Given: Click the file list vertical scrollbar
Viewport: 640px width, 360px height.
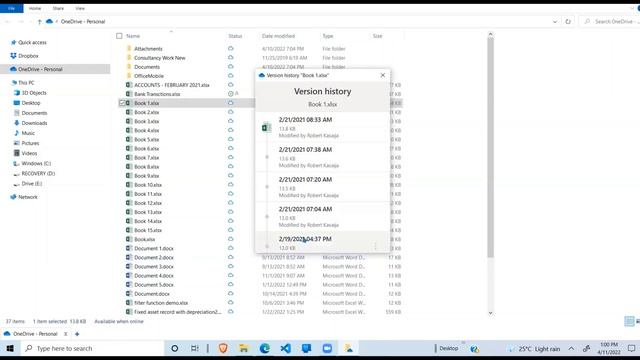Looking at the screenshot, I should click(x=491, y=147).
